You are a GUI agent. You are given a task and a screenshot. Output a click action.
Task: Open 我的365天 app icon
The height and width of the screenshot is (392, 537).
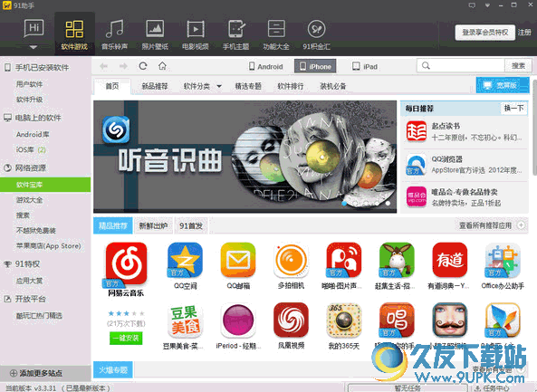click(344, 320)
